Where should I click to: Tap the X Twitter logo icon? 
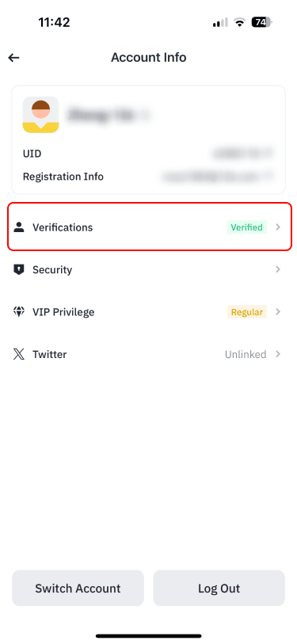click(18, 354)
